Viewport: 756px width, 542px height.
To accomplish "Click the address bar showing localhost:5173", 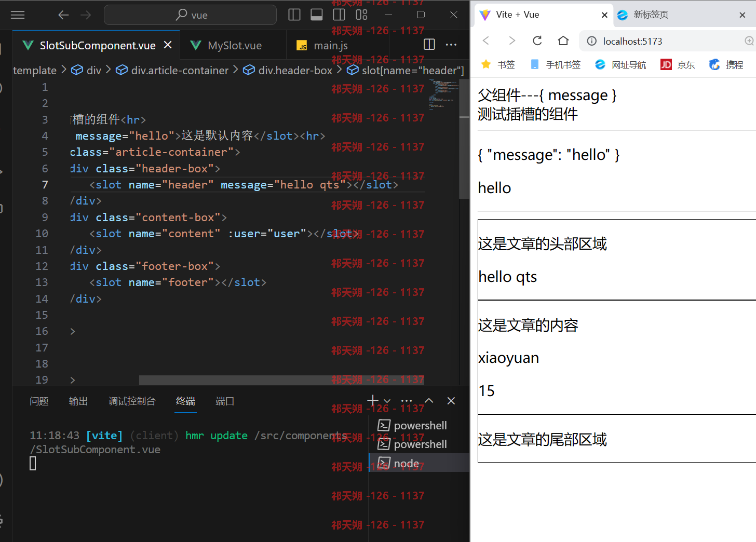I will tap(667, 41).
